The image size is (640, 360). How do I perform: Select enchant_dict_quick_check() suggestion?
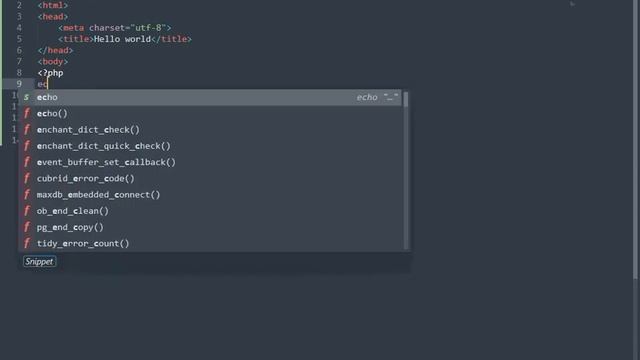tap(210, 146)
